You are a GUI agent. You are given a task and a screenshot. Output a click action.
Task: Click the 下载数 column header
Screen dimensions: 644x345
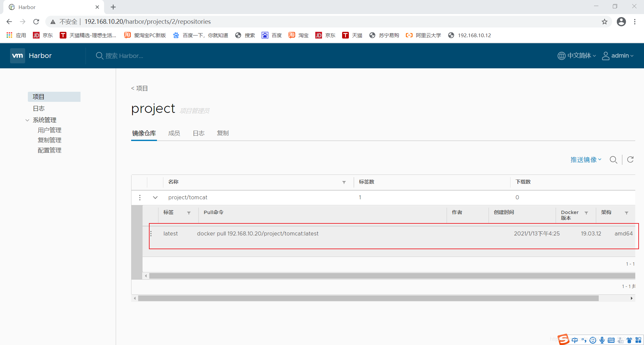(x=523, y=182)
